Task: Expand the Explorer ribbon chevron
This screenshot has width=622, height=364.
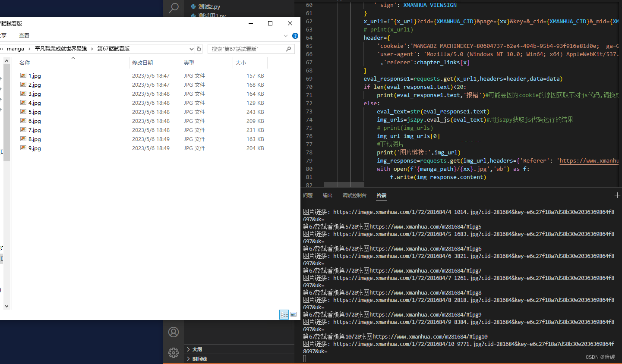Action: click(286, 36)
